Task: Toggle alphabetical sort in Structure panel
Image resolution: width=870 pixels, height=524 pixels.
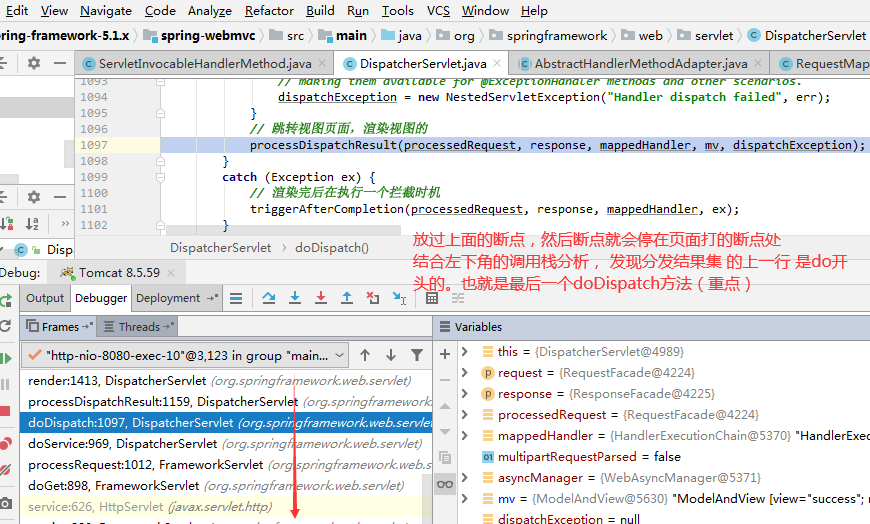Action: (x=32, y=224)
